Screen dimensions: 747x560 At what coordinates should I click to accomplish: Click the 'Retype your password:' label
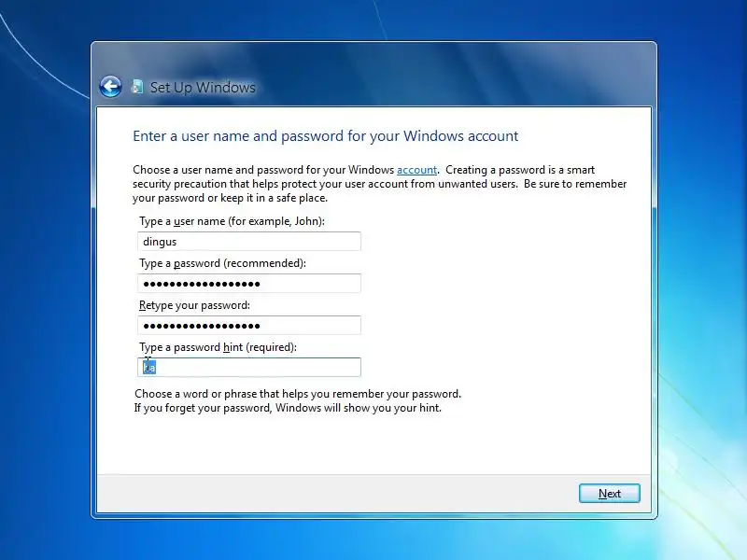194,305
